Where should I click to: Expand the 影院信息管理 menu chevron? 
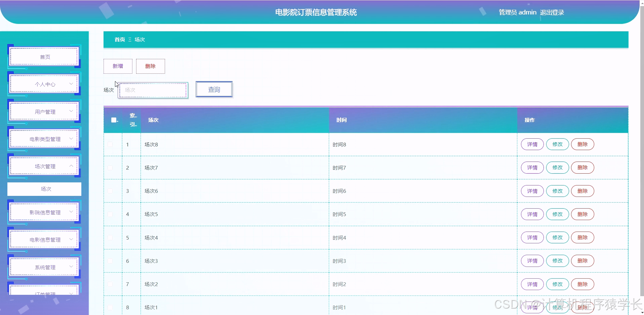coord(71,212)
